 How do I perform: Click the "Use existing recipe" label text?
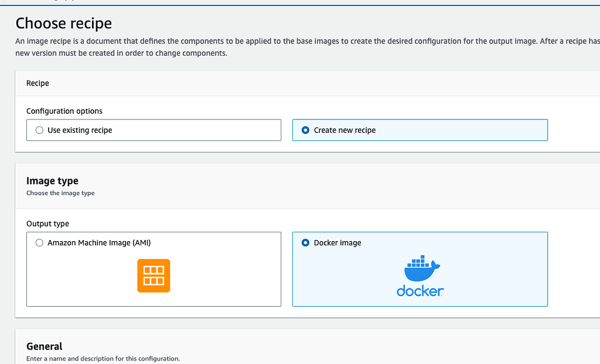(80, 131)
